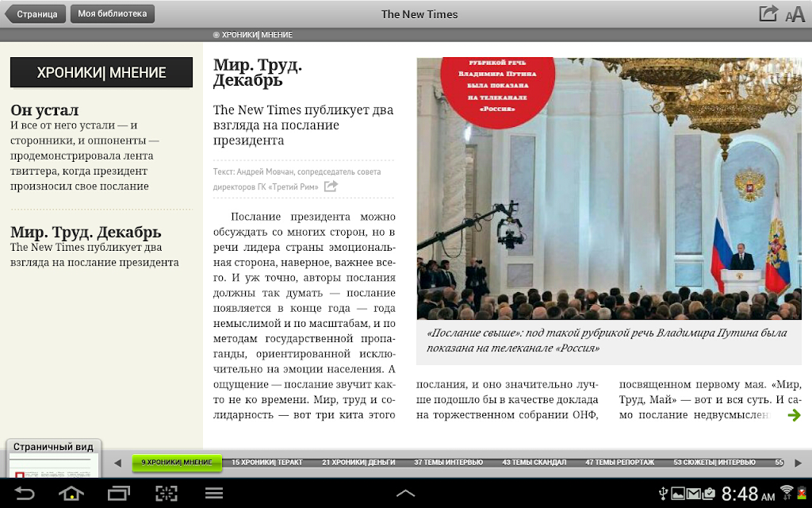
Task: Jump to 47 ТЕМЫ РЕПОРТАЖ section
Action: [620, 463]
